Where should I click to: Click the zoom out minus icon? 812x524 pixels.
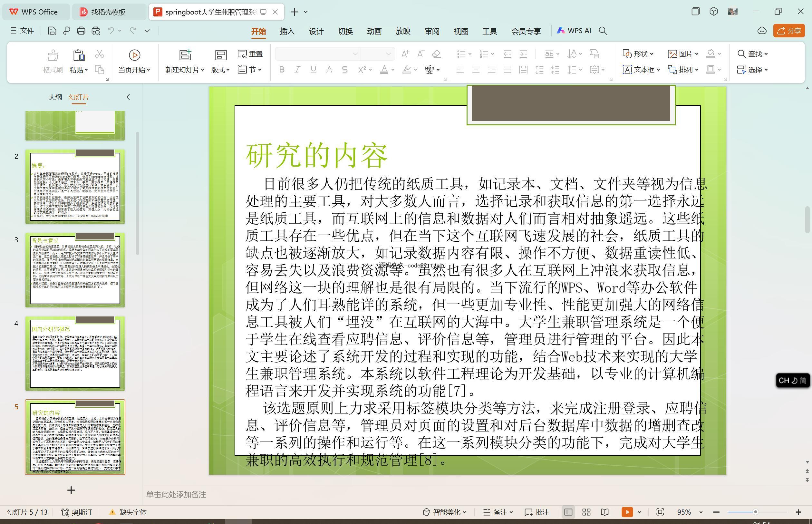click(716, 512)
